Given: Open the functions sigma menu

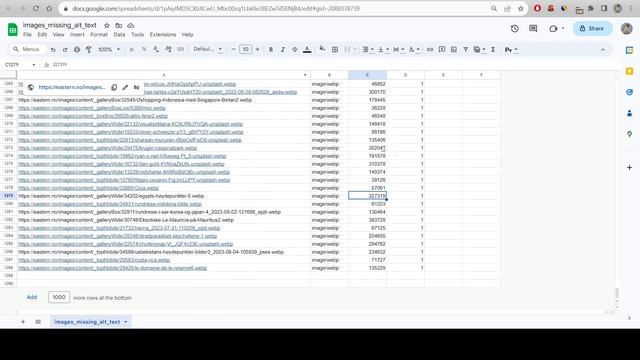Looking at the screenshot, I should pos(493,49).
